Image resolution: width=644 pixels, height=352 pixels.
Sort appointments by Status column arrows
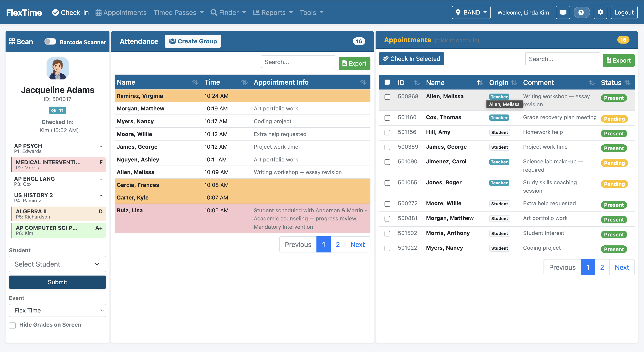click(x=627, y=83)
